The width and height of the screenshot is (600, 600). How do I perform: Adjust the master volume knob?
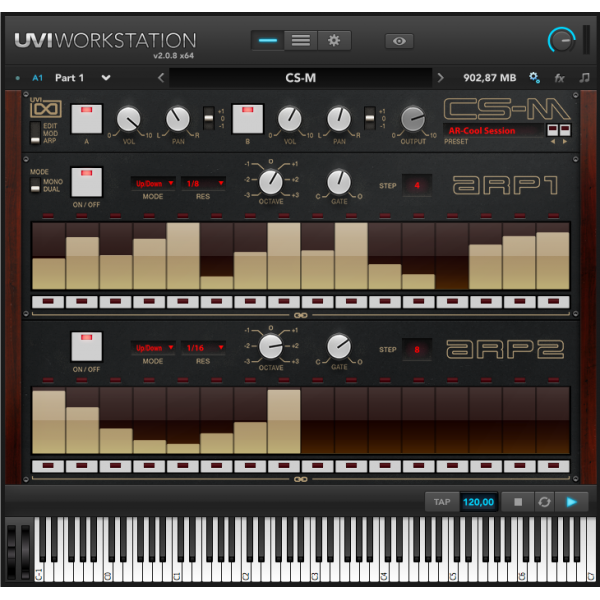click(561, 40)
